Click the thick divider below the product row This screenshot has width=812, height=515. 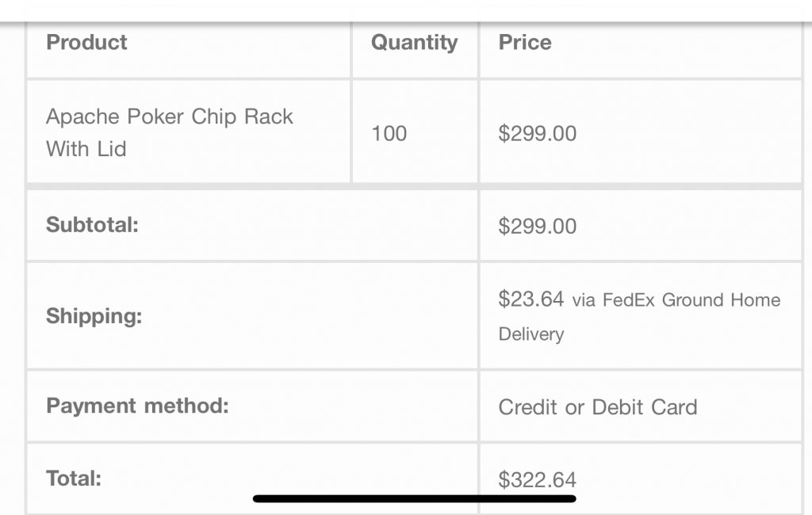coord(412,187)
